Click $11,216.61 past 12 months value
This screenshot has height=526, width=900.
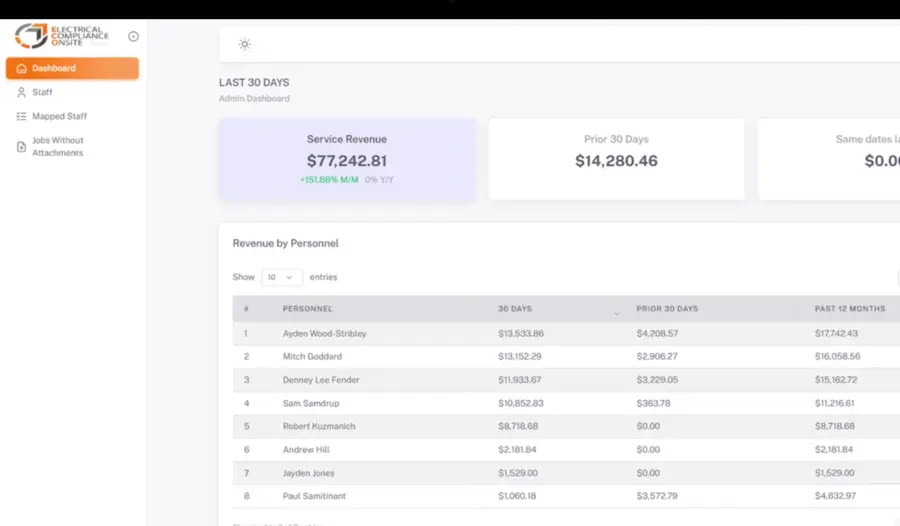click(x=835, y=404)
